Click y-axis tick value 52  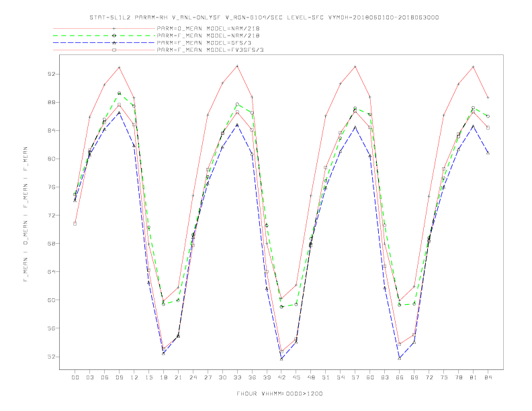click(52, 357)
